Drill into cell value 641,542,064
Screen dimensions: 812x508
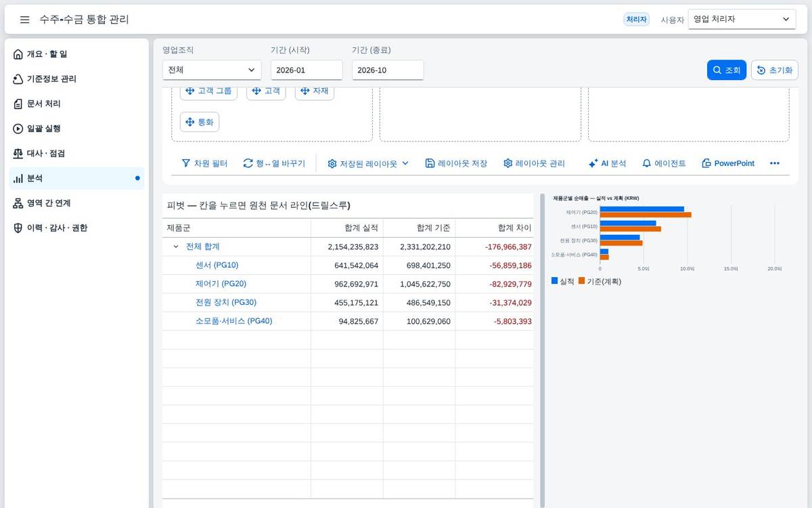pyautogui.click(x=357, y=266)
